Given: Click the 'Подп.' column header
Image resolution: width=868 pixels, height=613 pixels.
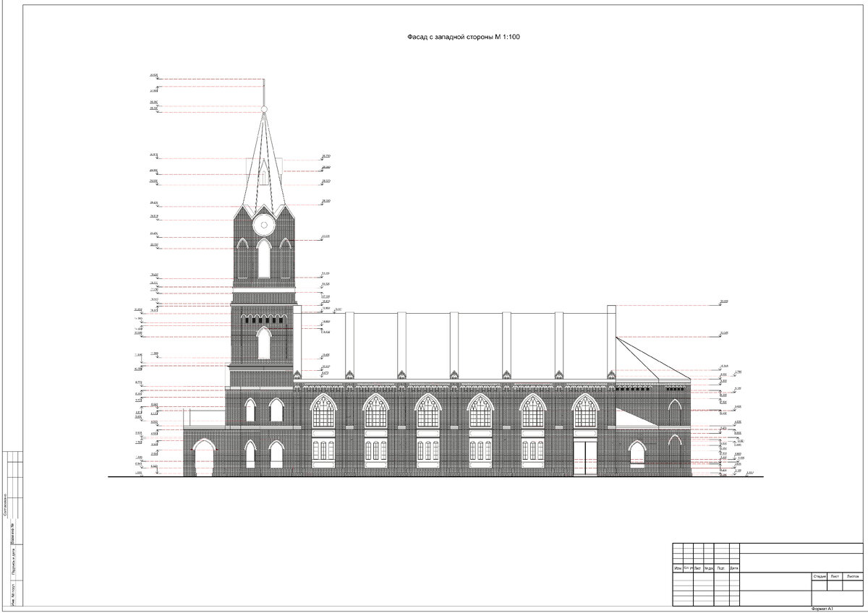Looking at the screenshot, I should click(720, 567).
